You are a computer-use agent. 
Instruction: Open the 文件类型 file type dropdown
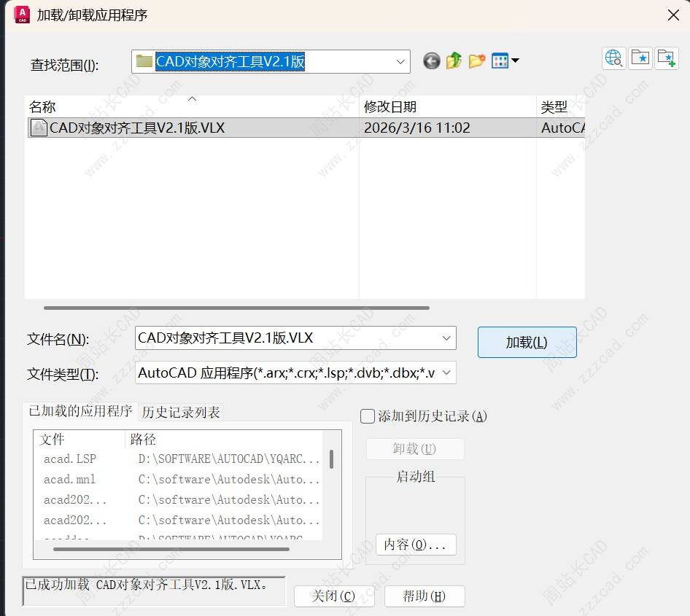coord(446,373)
